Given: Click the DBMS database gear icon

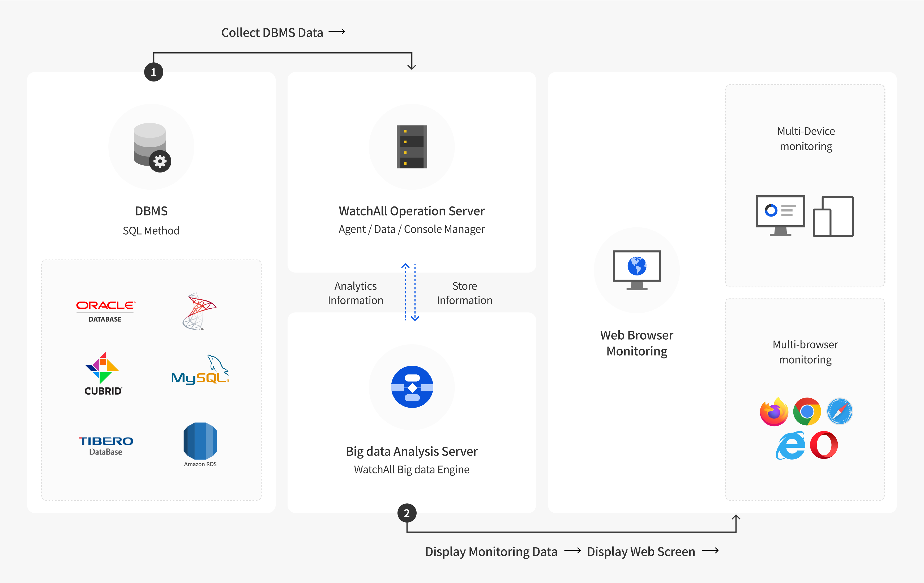Looking at the screenshot, I should pyautogui.click(x=152, y=147).
